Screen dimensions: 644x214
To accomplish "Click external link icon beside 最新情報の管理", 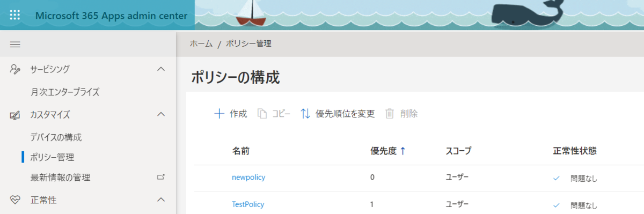I will coord(160,177).
